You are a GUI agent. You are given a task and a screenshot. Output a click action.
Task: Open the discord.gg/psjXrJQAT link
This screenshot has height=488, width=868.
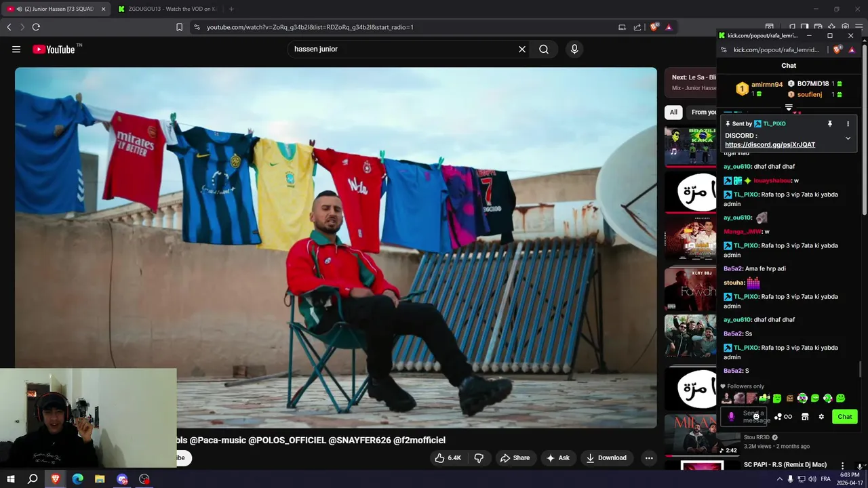770,144
